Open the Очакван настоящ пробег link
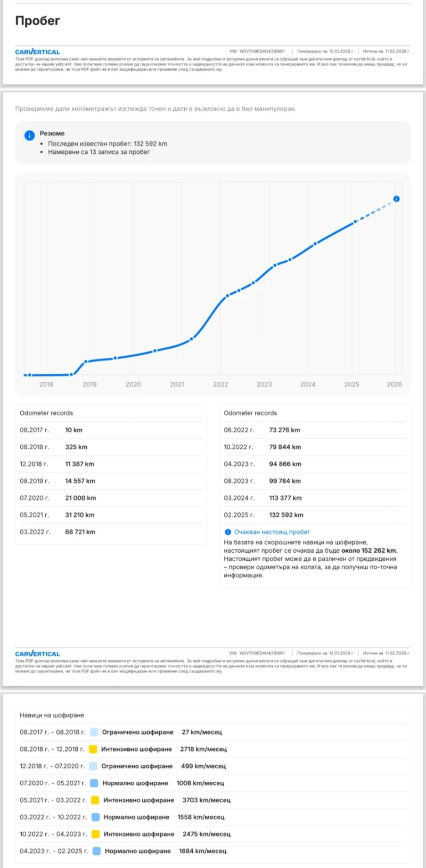 (272, 532)
